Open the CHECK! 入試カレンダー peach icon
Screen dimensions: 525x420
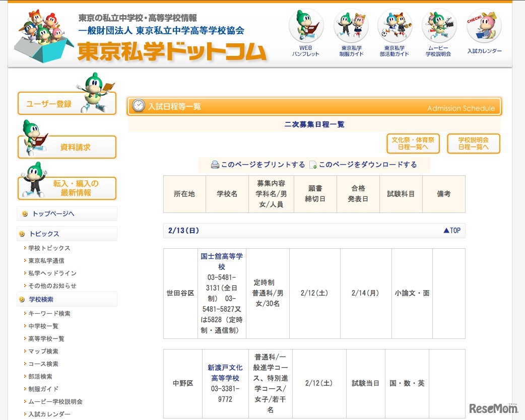[483, 25]
